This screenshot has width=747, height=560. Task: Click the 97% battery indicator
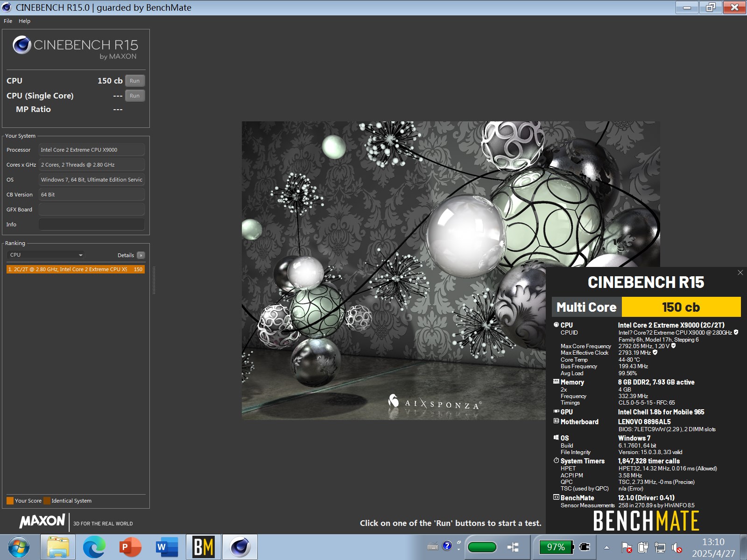[556, 547]
